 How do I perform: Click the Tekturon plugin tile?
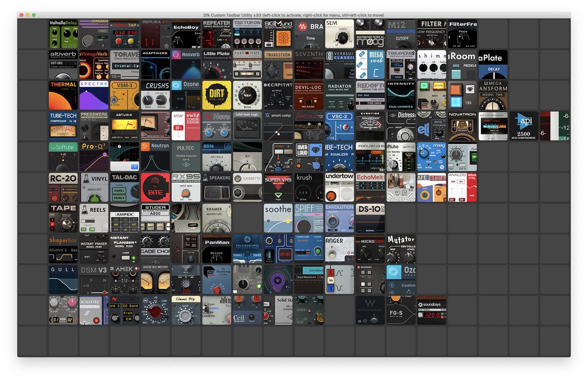tap(247, 34)
